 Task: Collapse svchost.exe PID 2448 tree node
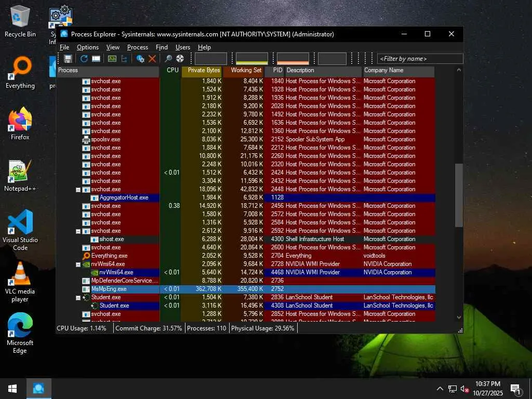pyautogui.click(x=78, y=190)
